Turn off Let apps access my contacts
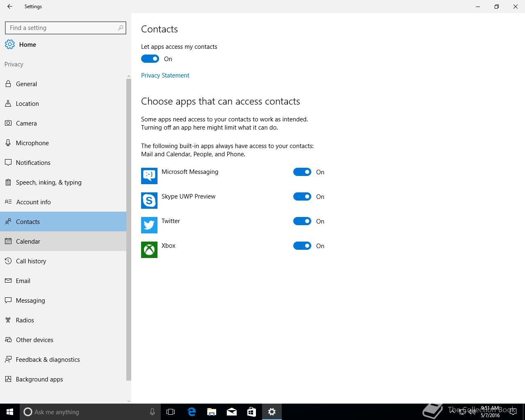This screenshot has height=420, width=525. [150, 59]
